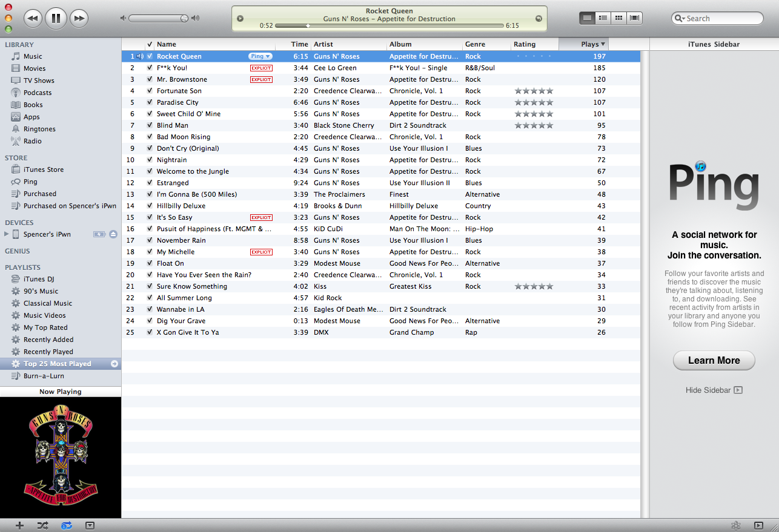Select the Top 25 Most Played playlist
This screenshot has height=532, width=779.
(61, 364)
